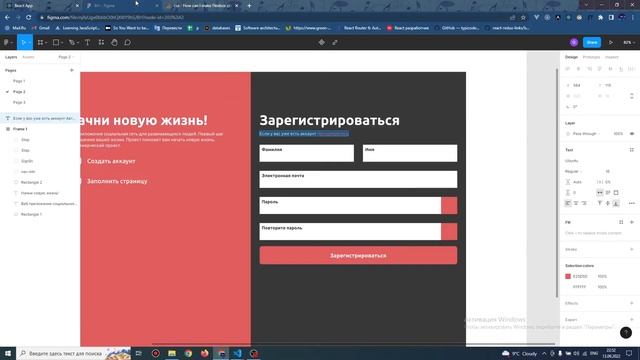Click the Фамилия input field on canvas
This screenshot has width=640, height=360.
click(x=307, y=153)
